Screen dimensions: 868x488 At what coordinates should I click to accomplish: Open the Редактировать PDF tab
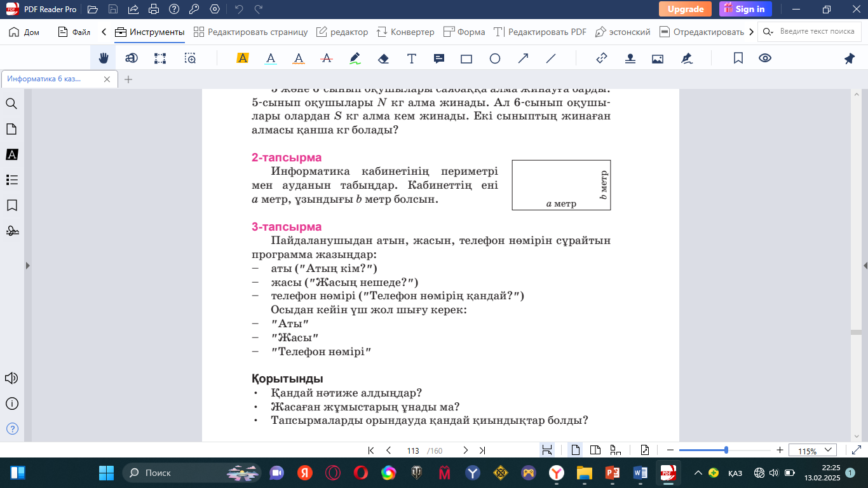point(539,32)
